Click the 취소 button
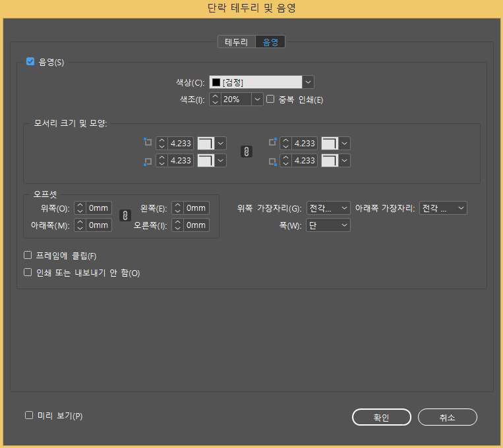The height and width of the screenshot is (448, 503). (x=447, y=417)
